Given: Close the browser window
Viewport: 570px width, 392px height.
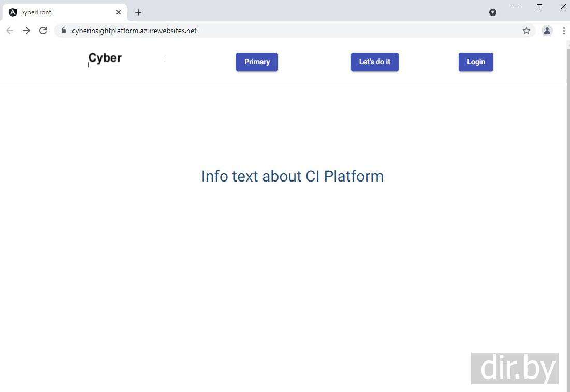Looking at the screenshot, I should pos(563,7).
